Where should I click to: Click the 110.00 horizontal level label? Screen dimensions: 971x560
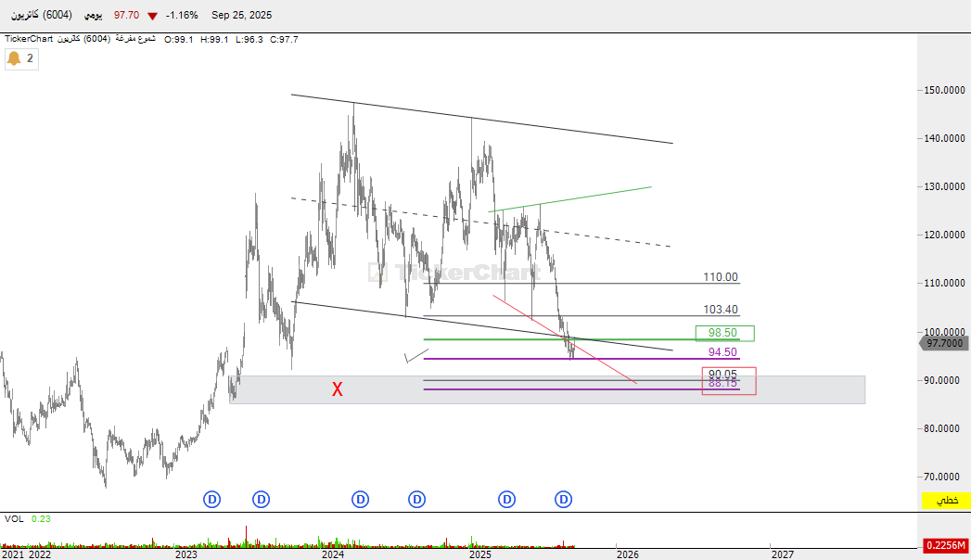click(721, 277)
